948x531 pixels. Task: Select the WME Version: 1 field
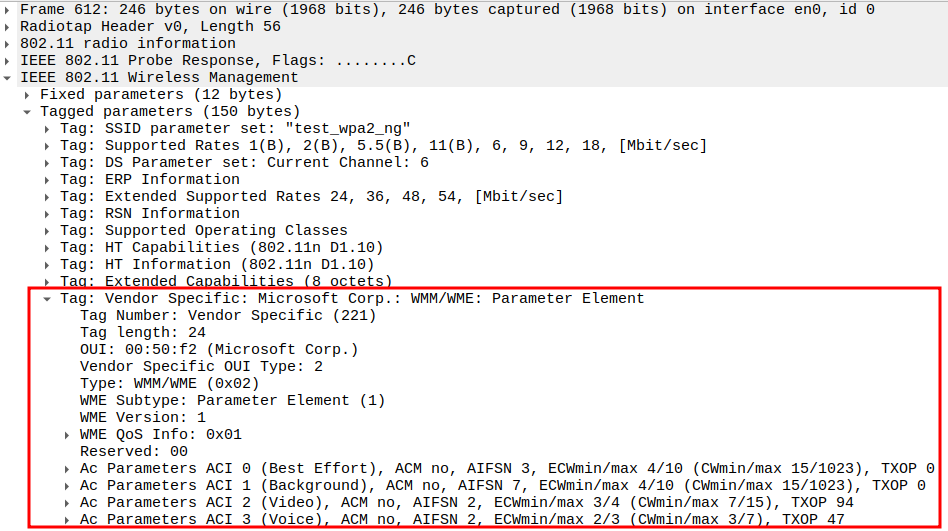142,417
